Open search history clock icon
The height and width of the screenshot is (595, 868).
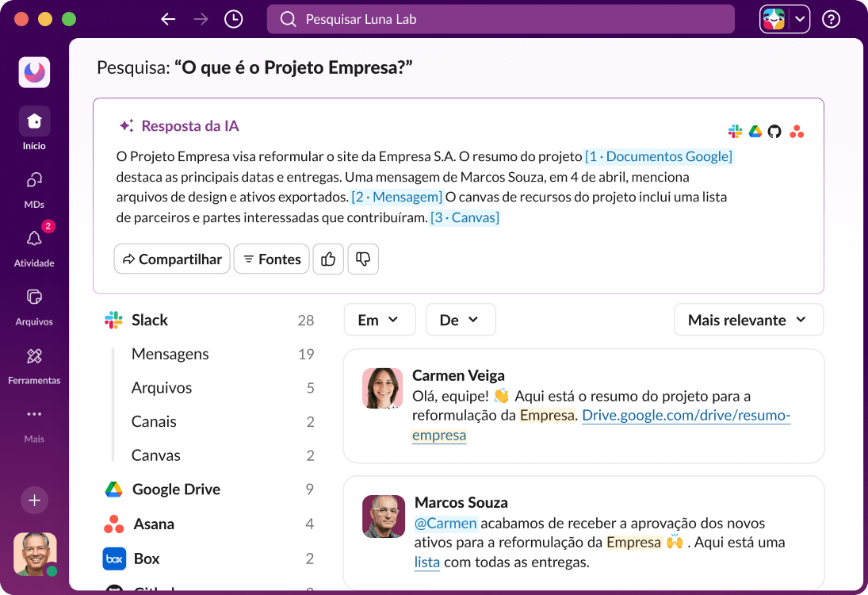click(233, 18)
